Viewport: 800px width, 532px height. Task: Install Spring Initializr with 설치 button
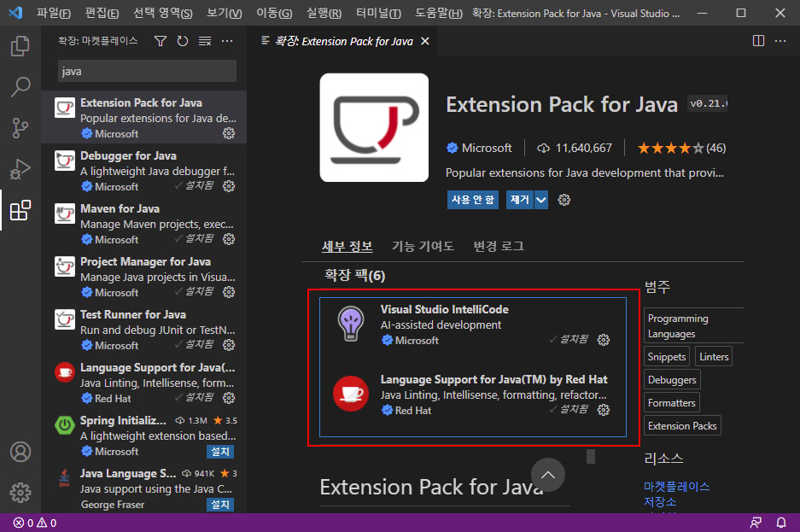point(220,452)
